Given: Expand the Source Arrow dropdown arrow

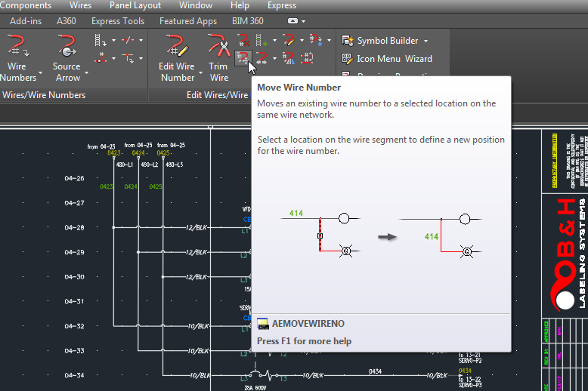Looking at the screenshot, I should (86, 72).
